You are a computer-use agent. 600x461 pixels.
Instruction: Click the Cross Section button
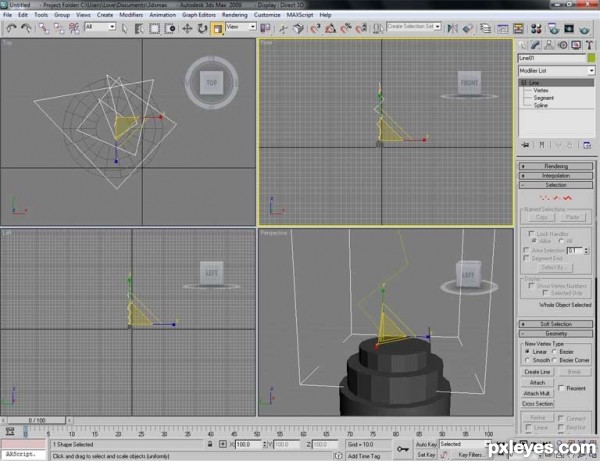tap(537, 404)
